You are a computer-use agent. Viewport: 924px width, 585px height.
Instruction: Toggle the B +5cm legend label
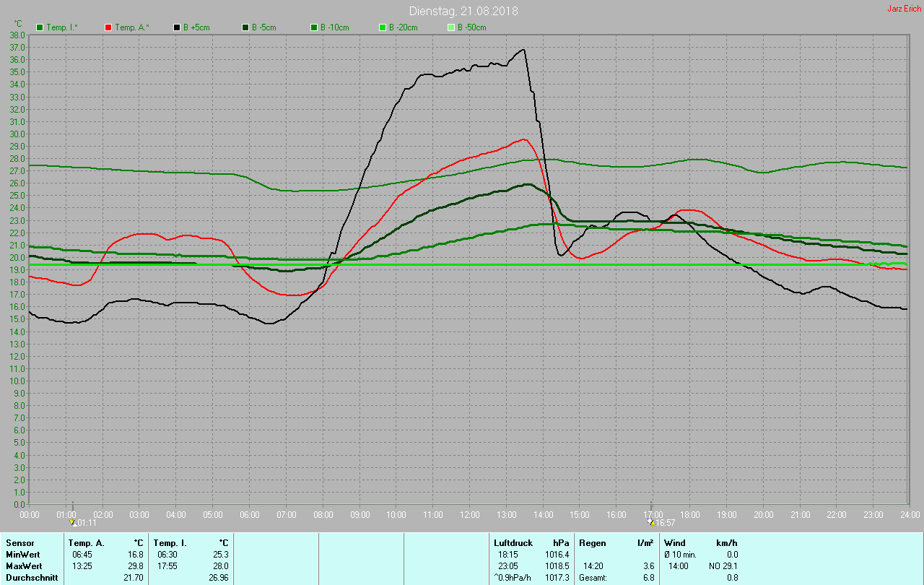[196, 27]
